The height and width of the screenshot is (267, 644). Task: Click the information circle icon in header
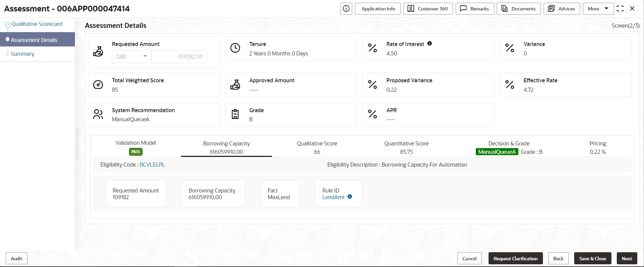click(346, 9)
